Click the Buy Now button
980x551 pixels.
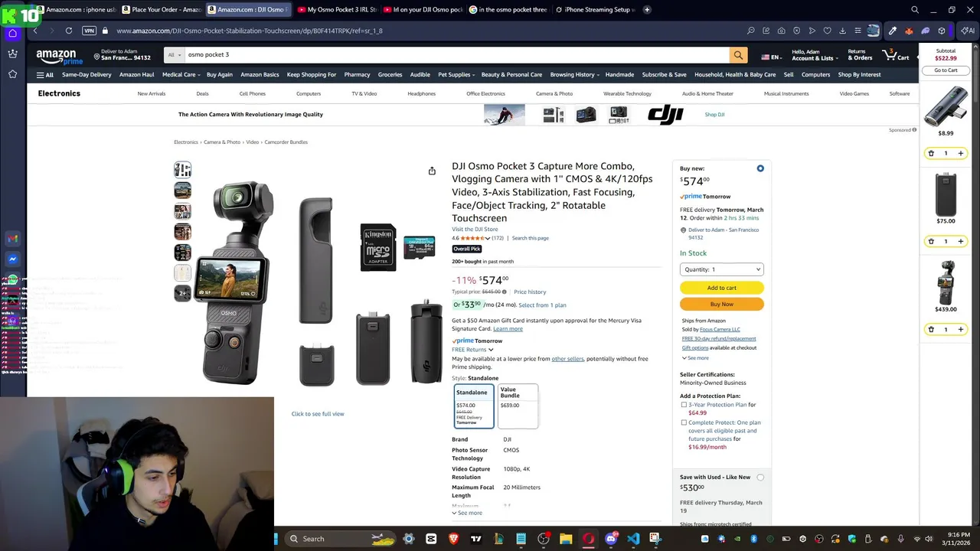point(722,304)
